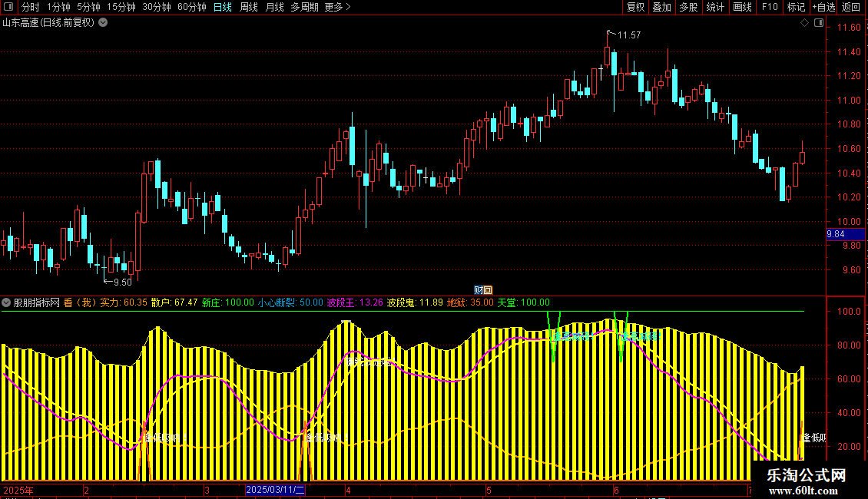Screen dimensions: 868x499
Task: Click the 2025/03/11/二 date marker
Action: (x=275, y=490)
